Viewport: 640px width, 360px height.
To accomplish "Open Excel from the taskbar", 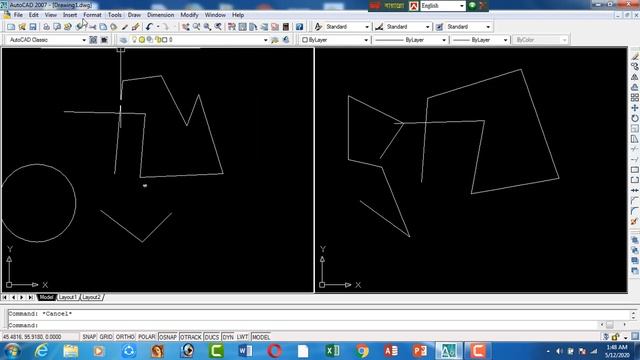I will pos(333,351).
